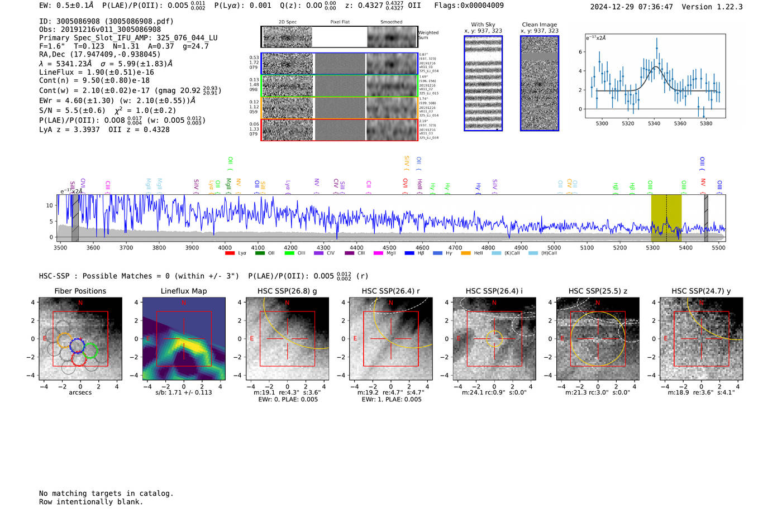Click the Flags:0x00004009 header value
Image resolution: width=782 pixels, height=532 pixels.
tap(469, 6)
